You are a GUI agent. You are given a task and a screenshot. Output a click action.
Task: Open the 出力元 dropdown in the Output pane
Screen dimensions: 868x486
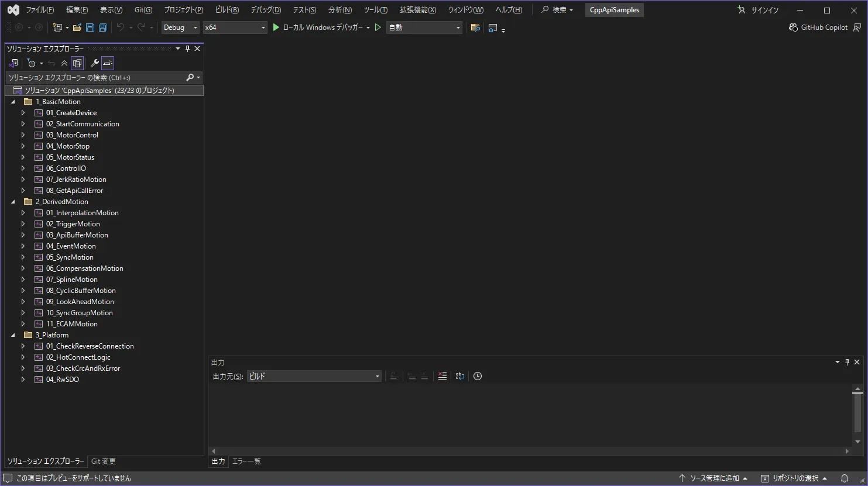coord(314,376)
